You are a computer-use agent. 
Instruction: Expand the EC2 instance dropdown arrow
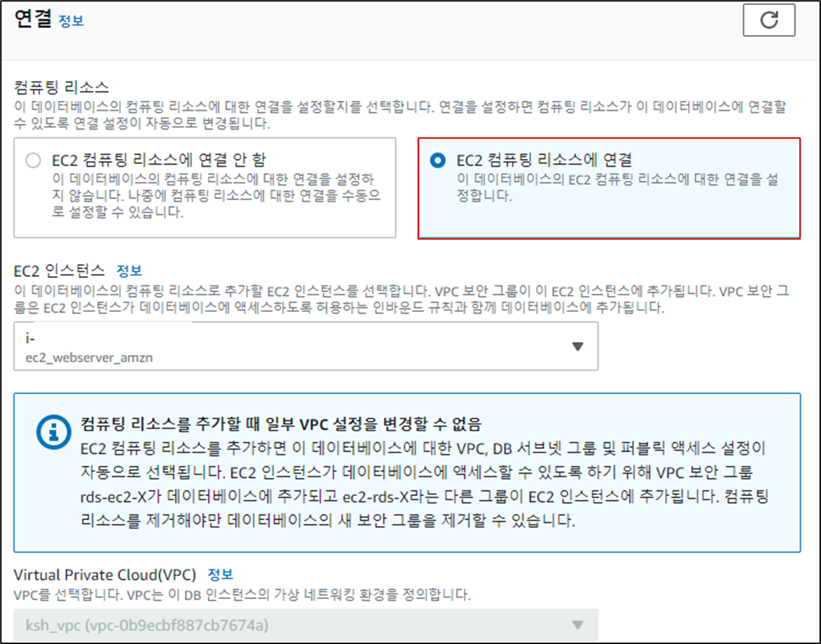[577, 347]
